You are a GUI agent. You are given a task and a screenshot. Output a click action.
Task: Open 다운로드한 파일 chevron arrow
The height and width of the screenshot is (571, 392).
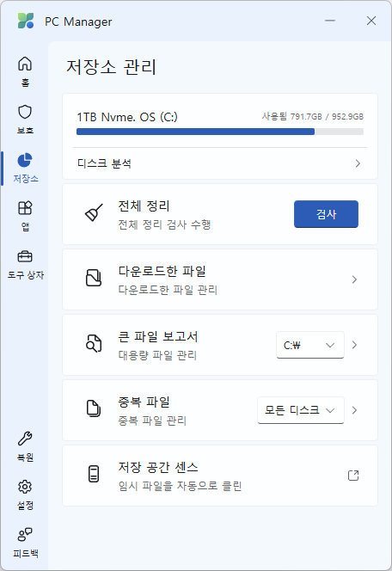(354, 279)
